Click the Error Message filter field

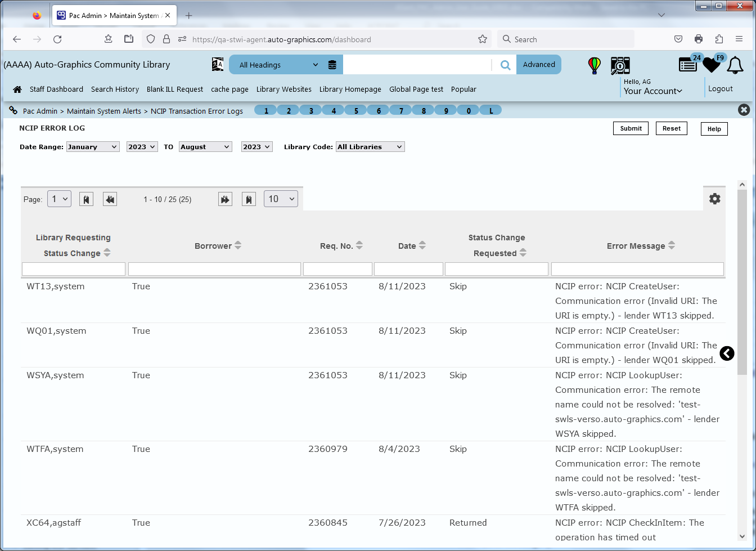(637, 269)
